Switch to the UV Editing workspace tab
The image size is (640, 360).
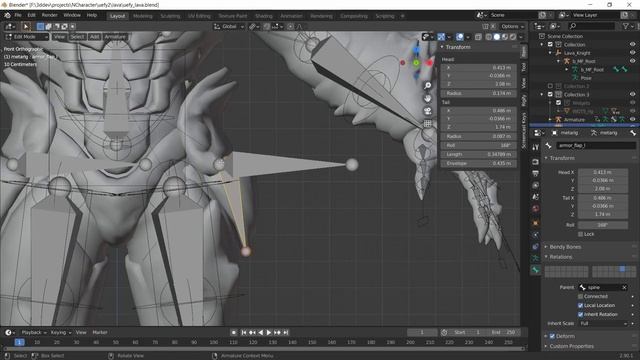pyautogui.click(x=199, y=16)
